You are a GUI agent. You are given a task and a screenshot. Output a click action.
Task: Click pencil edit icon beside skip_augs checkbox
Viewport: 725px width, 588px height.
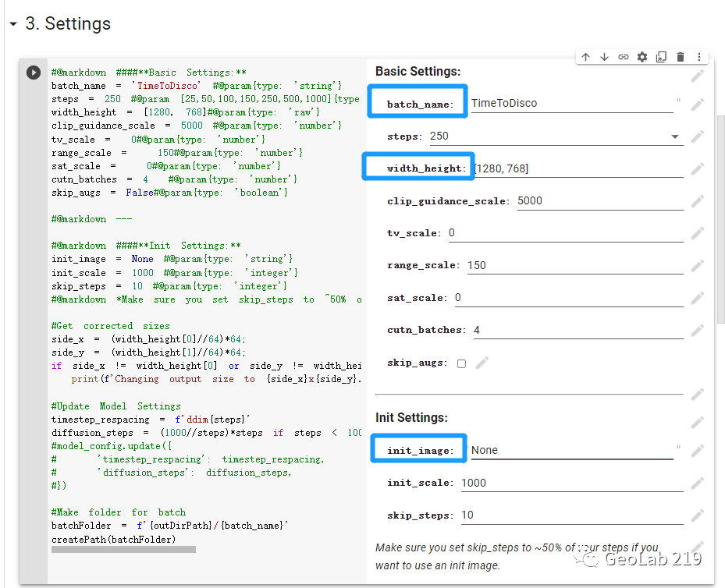(x=483, y=363)
